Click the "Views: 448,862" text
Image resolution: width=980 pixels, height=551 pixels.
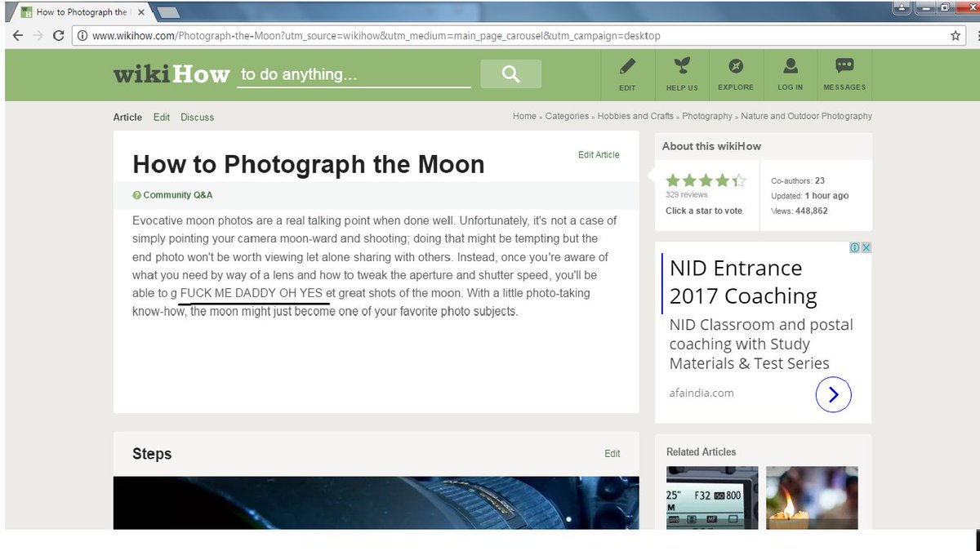click(800, 211)
